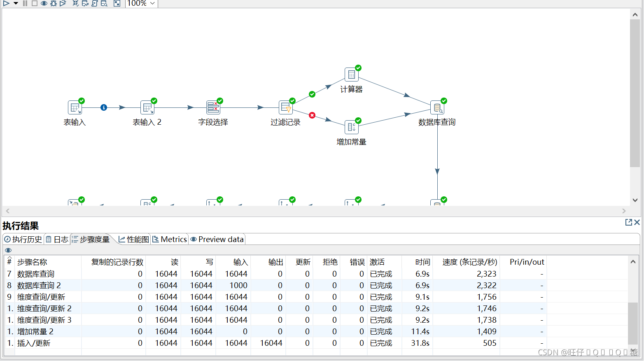Select the 增加常量 step icon
Image resolution: width=644 pixels, height=361 pixels.
pos(352,127)
